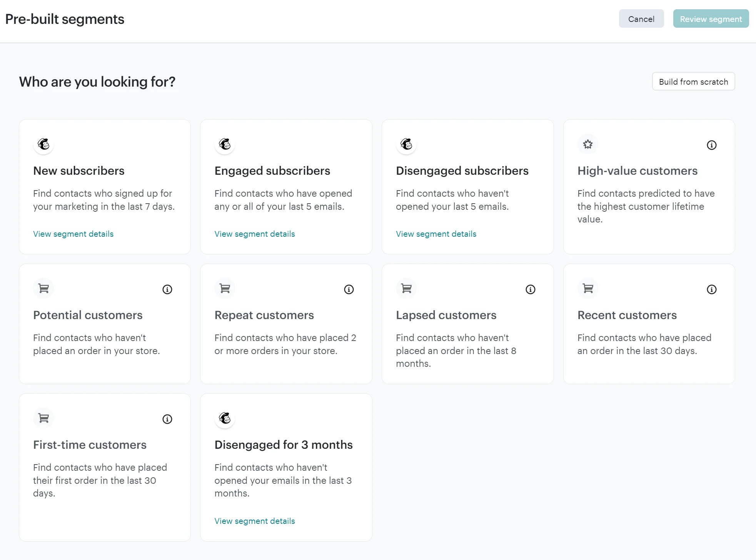View segment details for Disengaged subscribers
This screenshot has width=756, height=560.
(x=436, y=234)
